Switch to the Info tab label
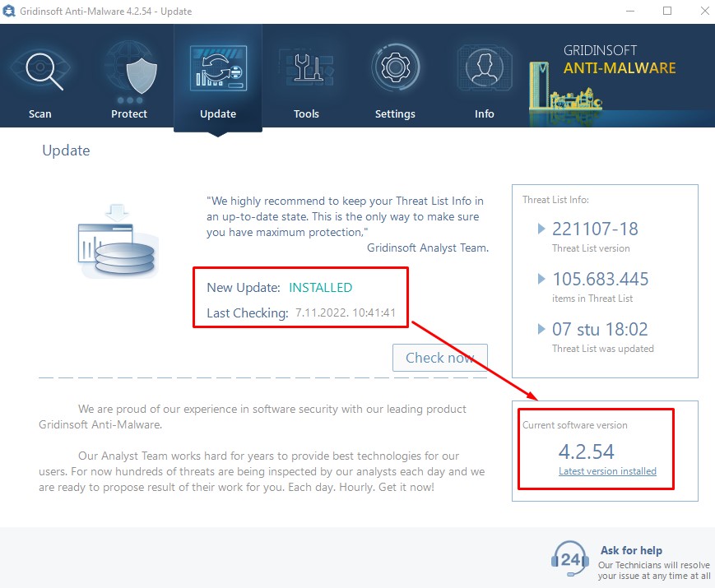The height and width of the screenshot is (588, 715). pos(485,114)
